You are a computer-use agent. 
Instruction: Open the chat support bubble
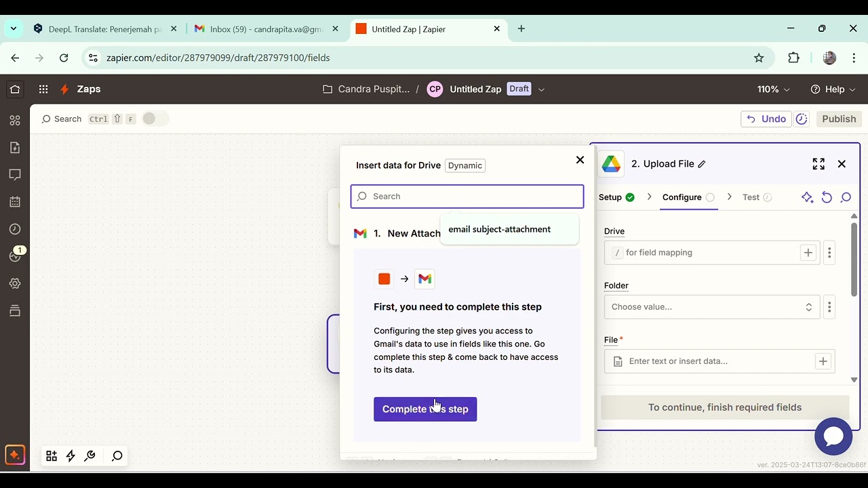click(x=833, y=436)
